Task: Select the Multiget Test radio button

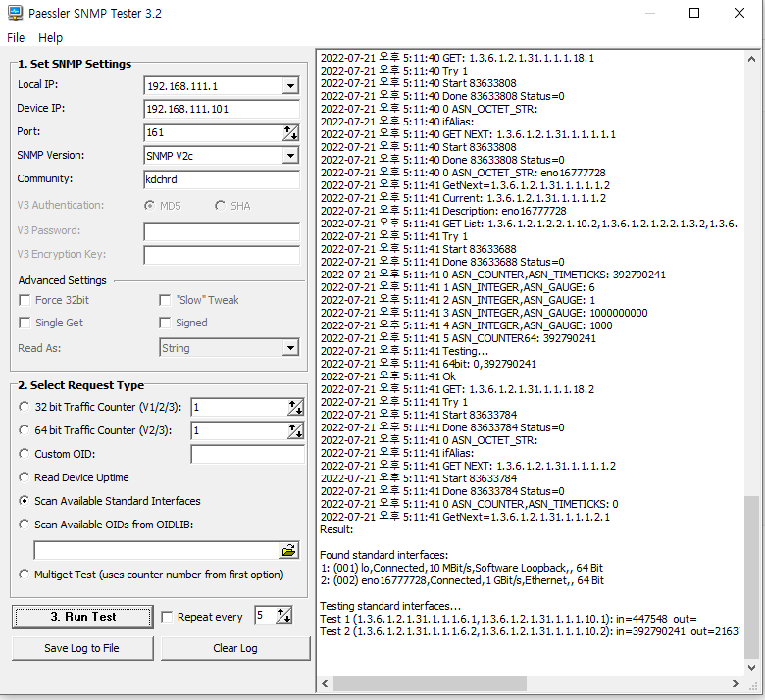Action: click(24, 574)
